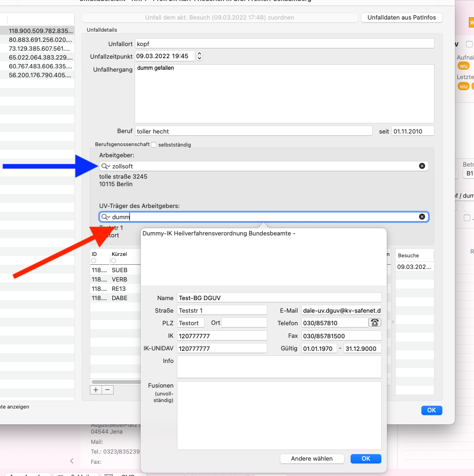Select the DABE row in table
The image size is (474, 476).
115,298
